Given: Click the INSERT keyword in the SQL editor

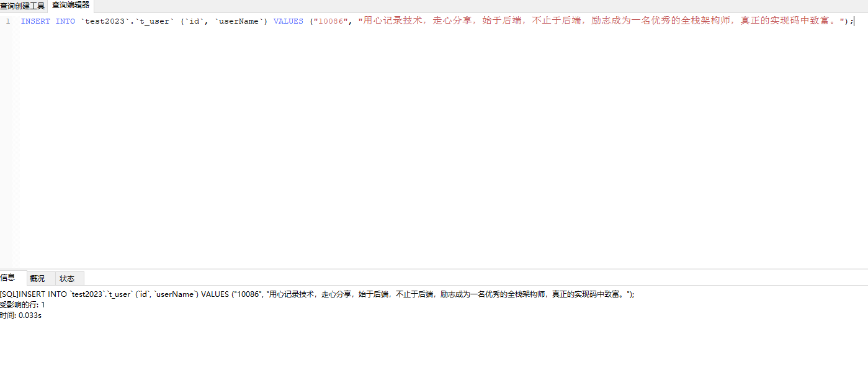Looking at the screenshot, I should 35,21.
